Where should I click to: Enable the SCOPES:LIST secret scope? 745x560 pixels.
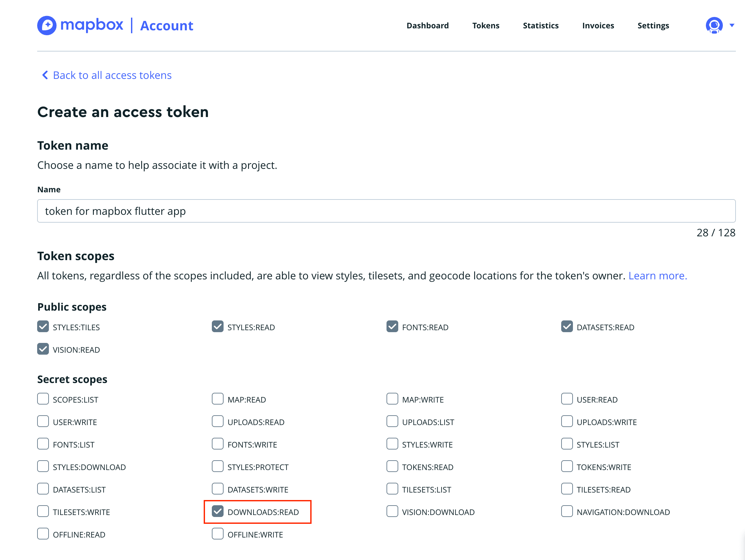coord(43,399)
